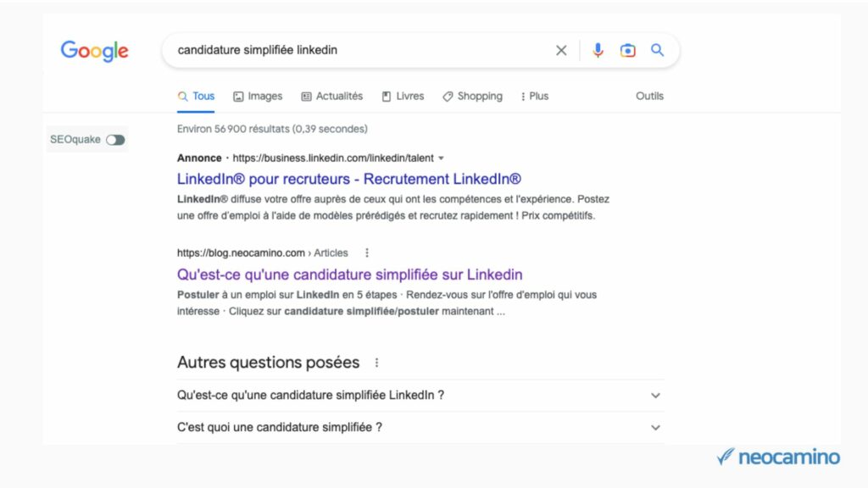Open three-dot menu next to Autres questions posées
Image resolution: width=868 pixels, height=488 pixels.
[376, 363]
